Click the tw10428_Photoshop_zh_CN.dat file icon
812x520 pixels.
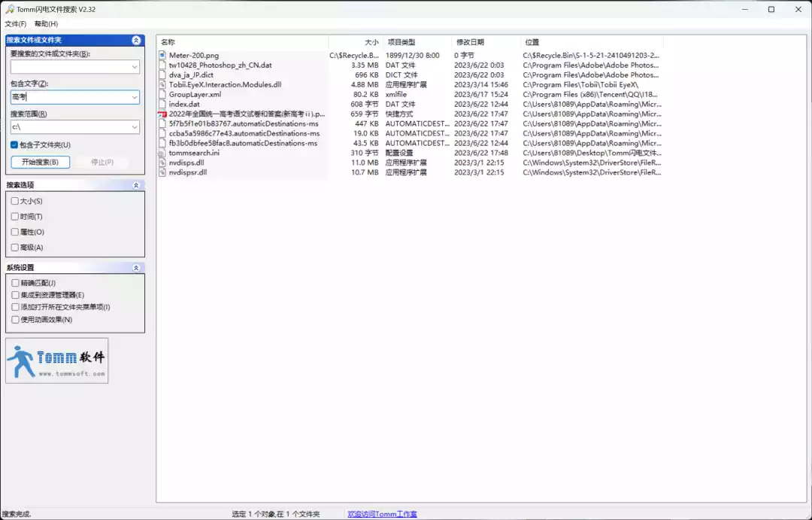tap(162, 65)
